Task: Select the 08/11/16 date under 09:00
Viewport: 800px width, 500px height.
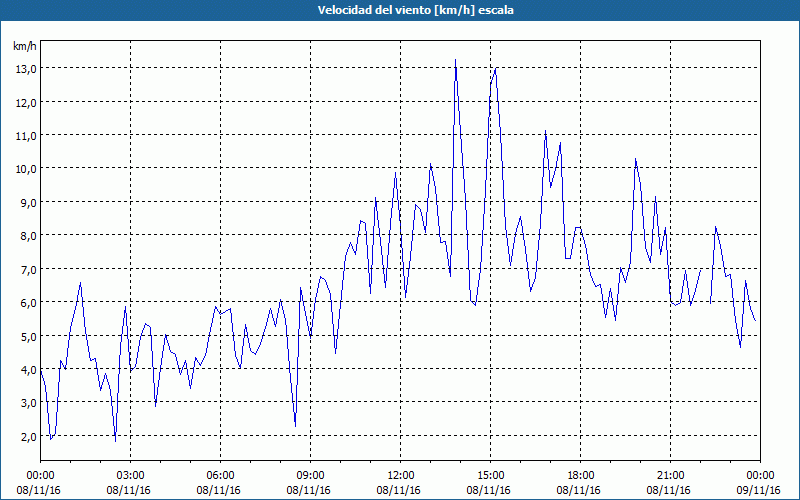Action: (308, 490)
